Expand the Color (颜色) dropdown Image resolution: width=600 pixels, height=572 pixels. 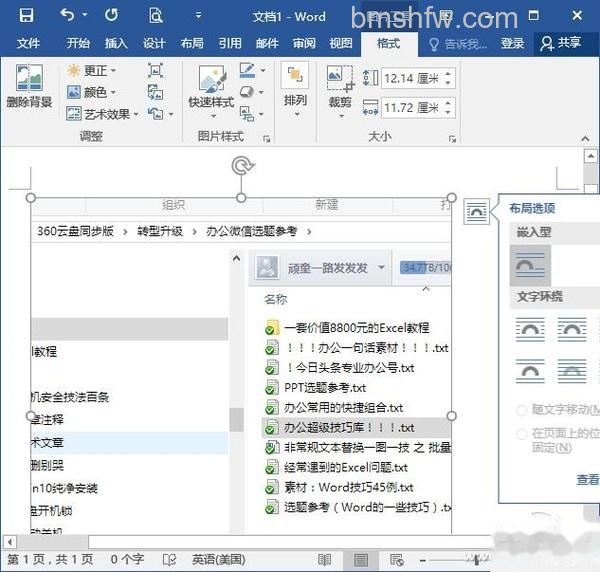91,92
